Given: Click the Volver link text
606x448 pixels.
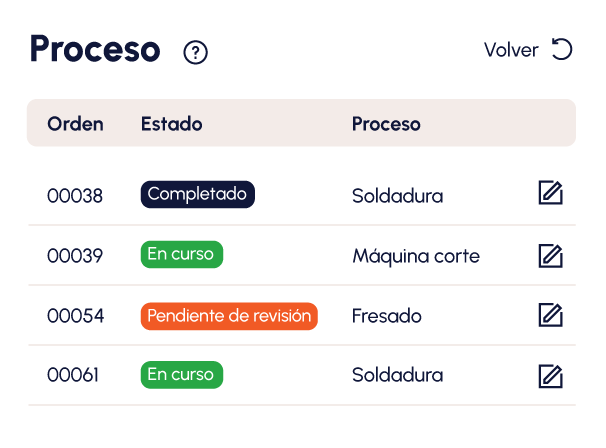Looking at the screenshot, I should point(511,50).
